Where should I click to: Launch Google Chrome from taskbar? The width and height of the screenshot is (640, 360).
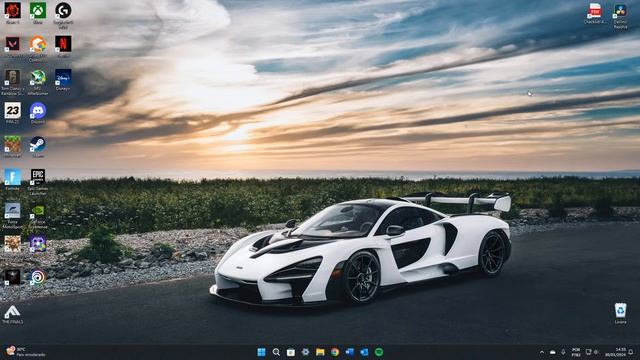click(x=335, y=352)
